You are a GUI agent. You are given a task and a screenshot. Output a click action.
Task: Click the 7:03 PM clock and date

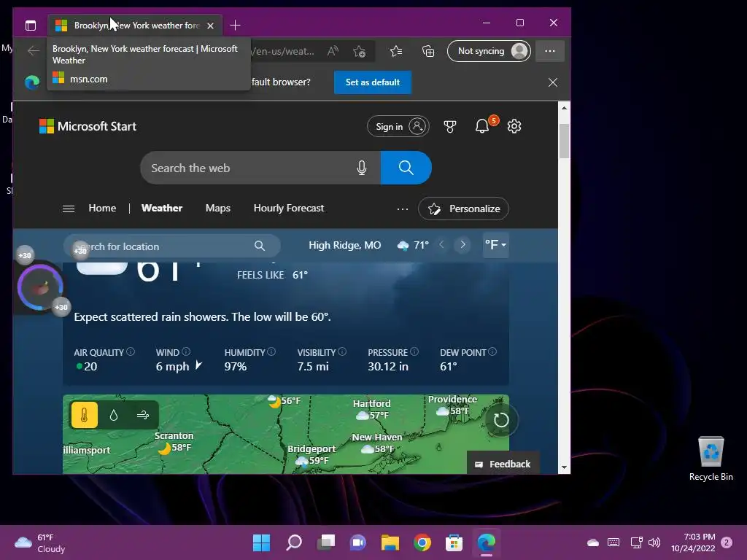coord(693,542)
